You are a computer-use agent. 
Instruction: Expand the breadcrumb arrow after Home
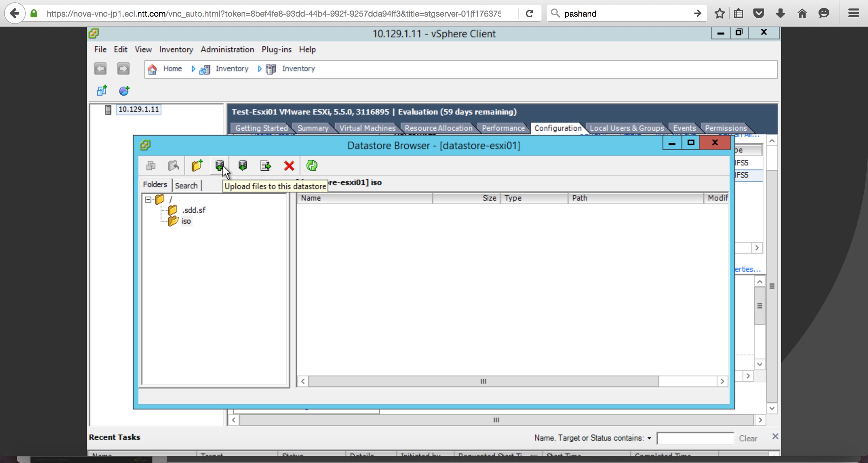click(x=193, y=69)
